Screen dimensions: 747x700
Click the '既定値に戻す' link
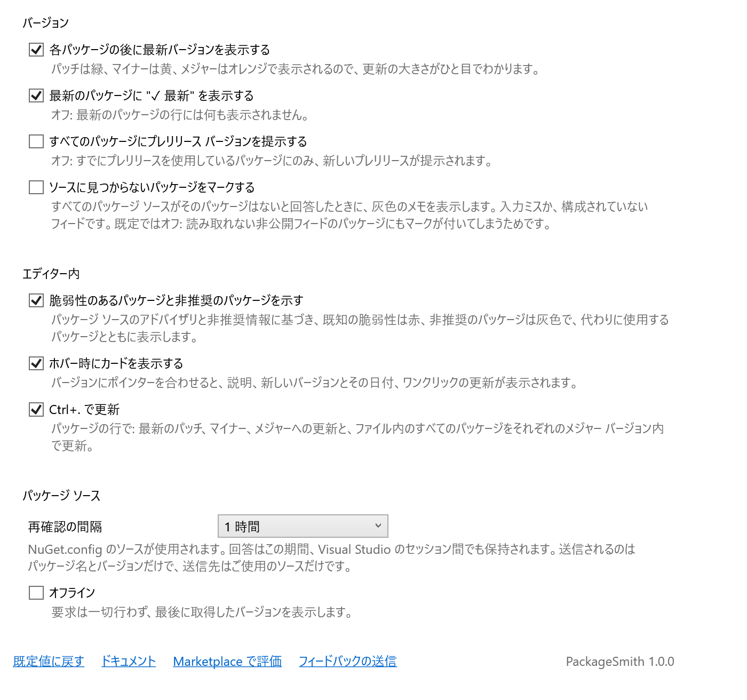click(x=49, y=662)
